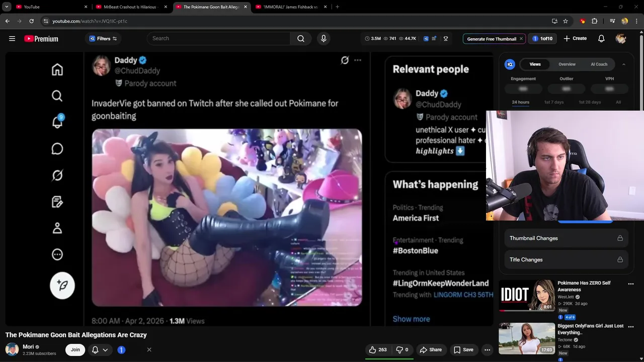Collapse the vidIQ panel with chevron
This screenshot has height=362, width=644.
pyautogui.click(x=624, y=64)
